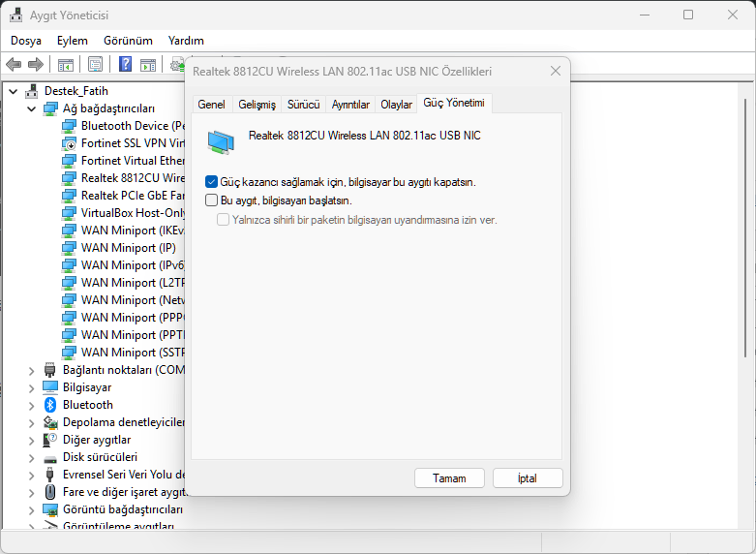
Task: Click the Görüntü bağdaştırıcıları display icon
Action: click(50, 509)
